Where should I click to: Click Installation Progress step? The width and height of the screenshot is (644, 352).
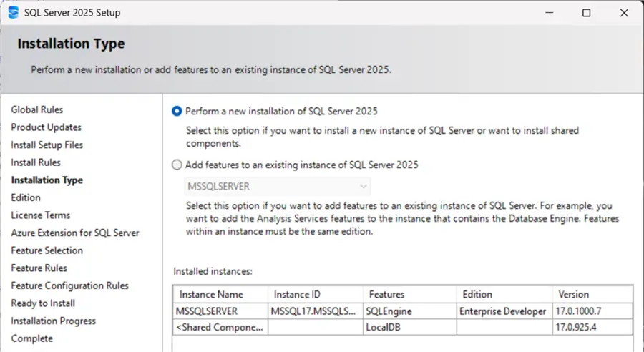[x=54, y=321]
